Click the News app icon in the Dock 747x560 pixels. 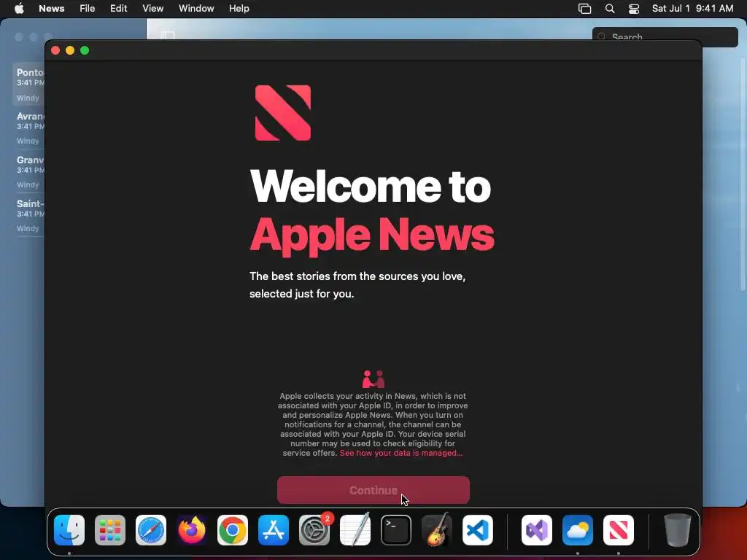(619, 530)
